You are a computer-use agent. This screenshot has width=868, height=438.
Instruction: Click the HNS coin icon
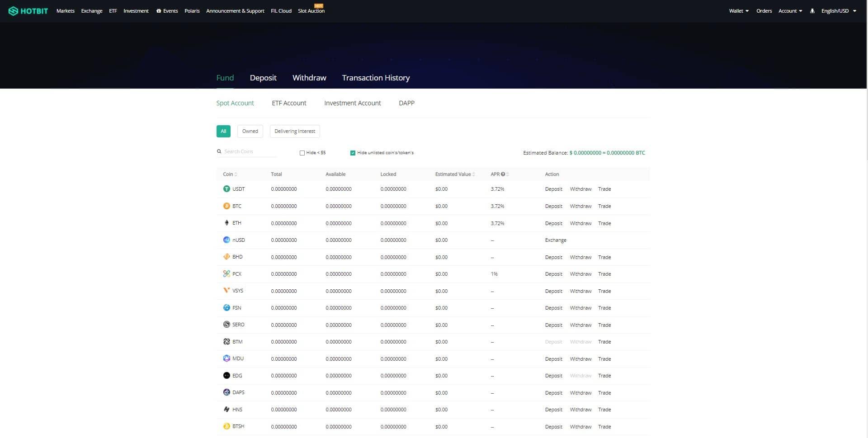coord(226,410)
